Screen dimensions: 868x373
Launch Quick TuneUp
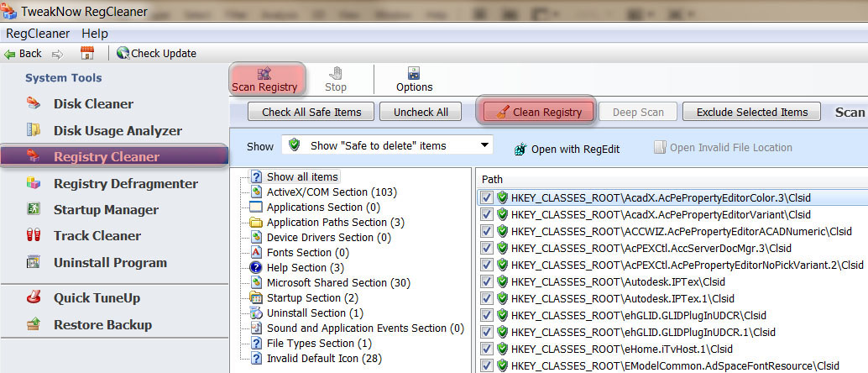(x=97, y=298)
